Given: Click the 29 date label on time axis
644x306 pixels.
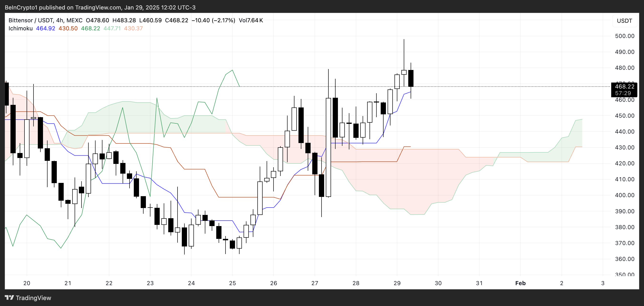Looking at the screenshot, I should pos(397,283).
